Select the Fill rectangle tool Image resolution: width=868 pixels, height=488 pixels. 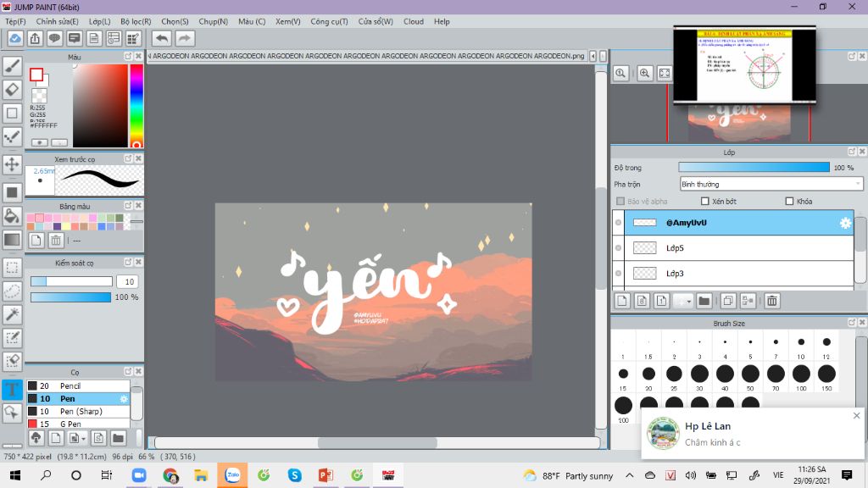(12, 192)
